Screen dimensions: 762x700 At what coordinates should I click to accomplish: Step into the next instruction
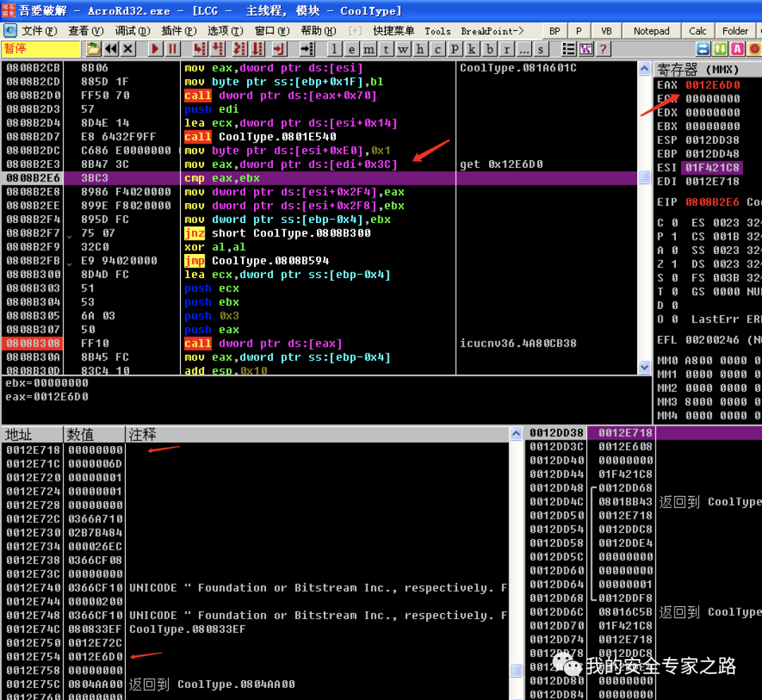198,49
